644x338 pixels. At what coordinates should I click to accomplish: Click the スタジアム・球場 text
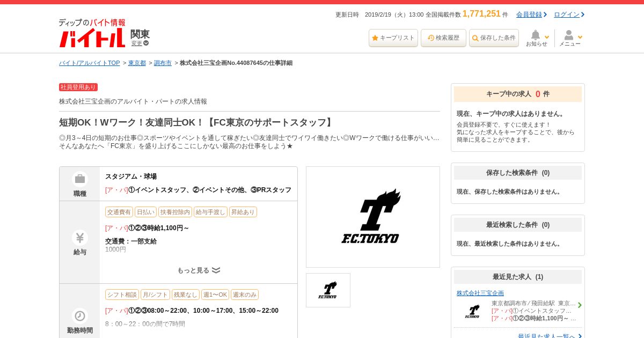coord(131,177)
